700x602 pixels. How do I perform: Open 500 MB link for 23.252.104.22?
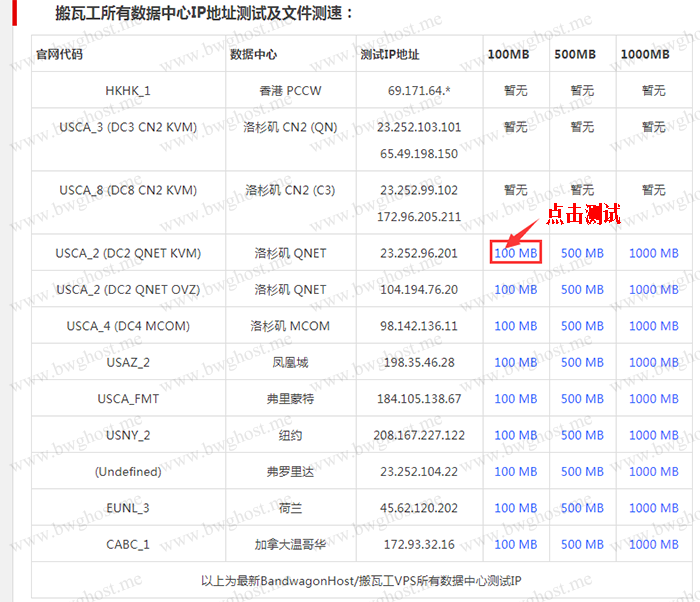click(582, 472)
